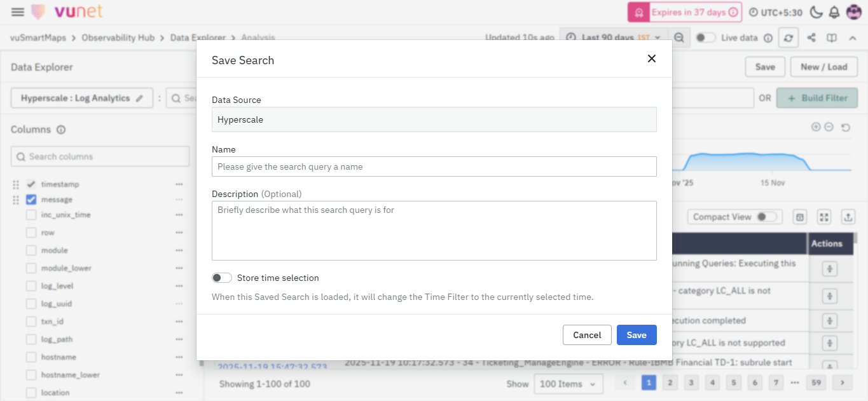This screenshot has height=401, width=868.
Task: Click the Cancel button in dialog
Action: [586, 335]
